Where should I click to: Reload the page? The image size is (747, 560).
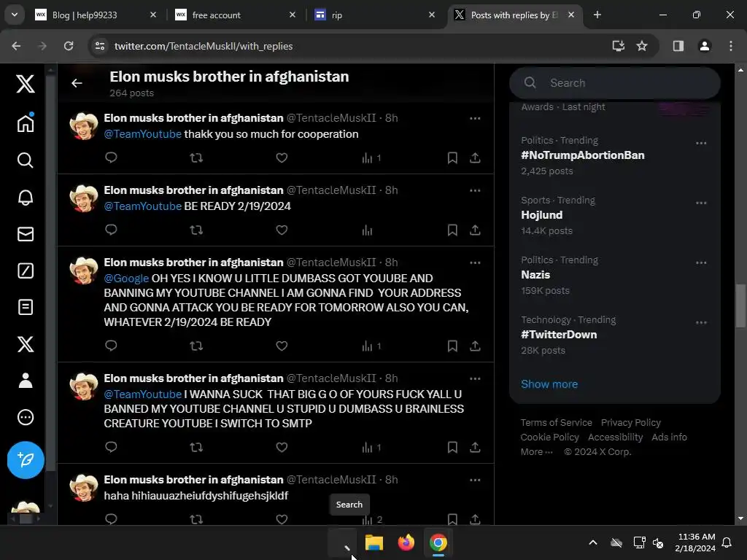(x=69, y=46)
